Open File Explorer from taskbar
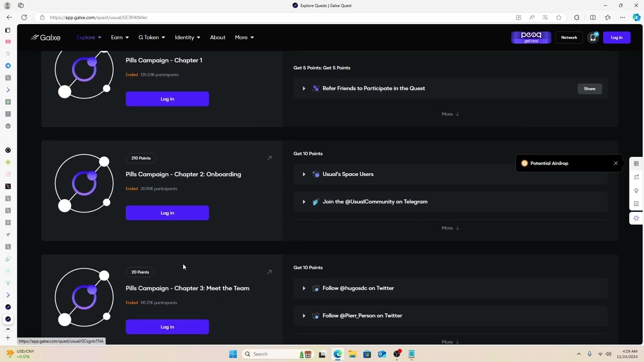This screenshot has width=644, height=362. [x=352, y=354]
